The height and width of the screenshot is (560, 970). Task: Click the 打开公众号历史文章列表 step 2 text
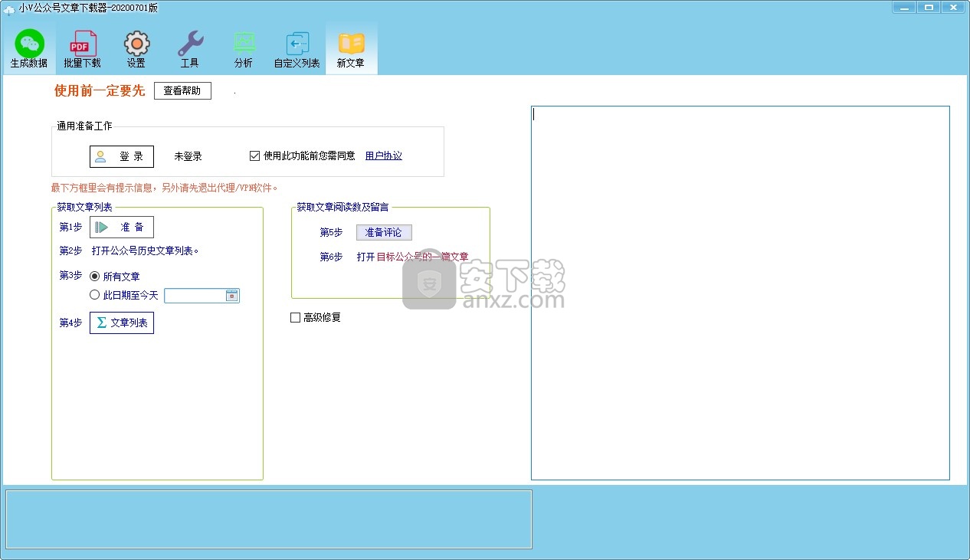(x=146, y=251)
